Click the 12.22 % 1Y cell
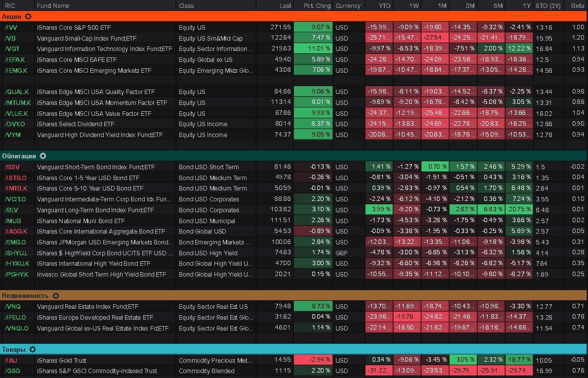 519,48
